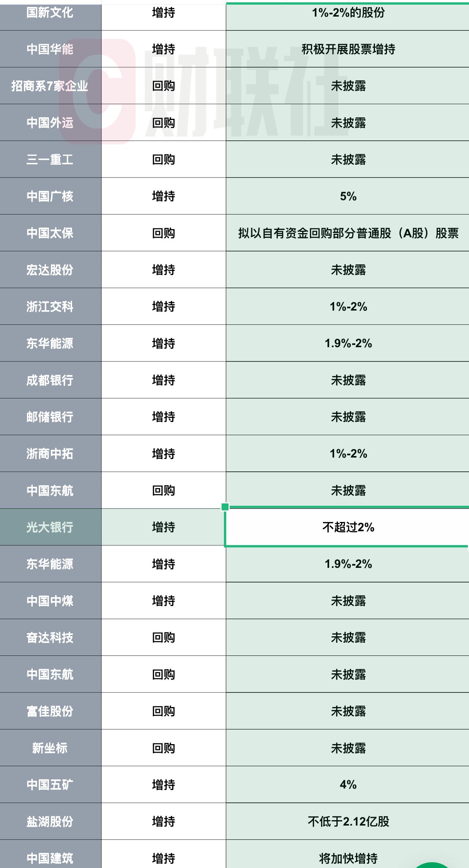Select the highlighted 光大银行 cell

(50, 527)
